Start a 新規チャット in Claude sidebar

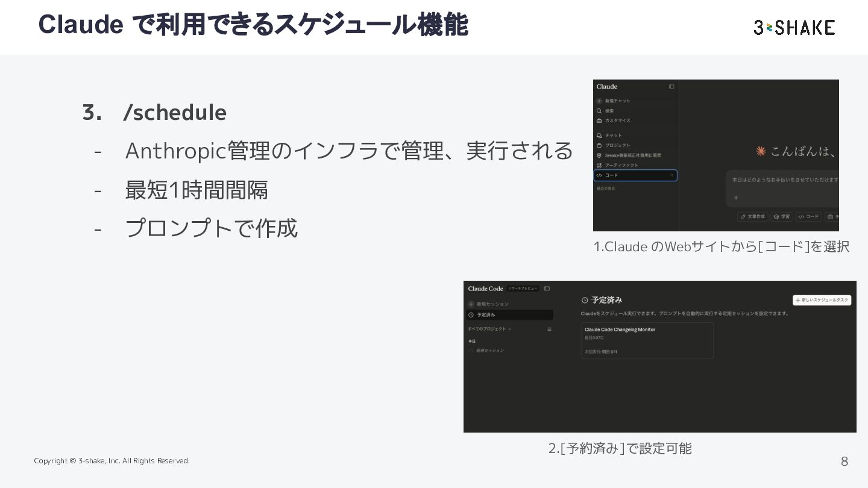click(614, 101)
